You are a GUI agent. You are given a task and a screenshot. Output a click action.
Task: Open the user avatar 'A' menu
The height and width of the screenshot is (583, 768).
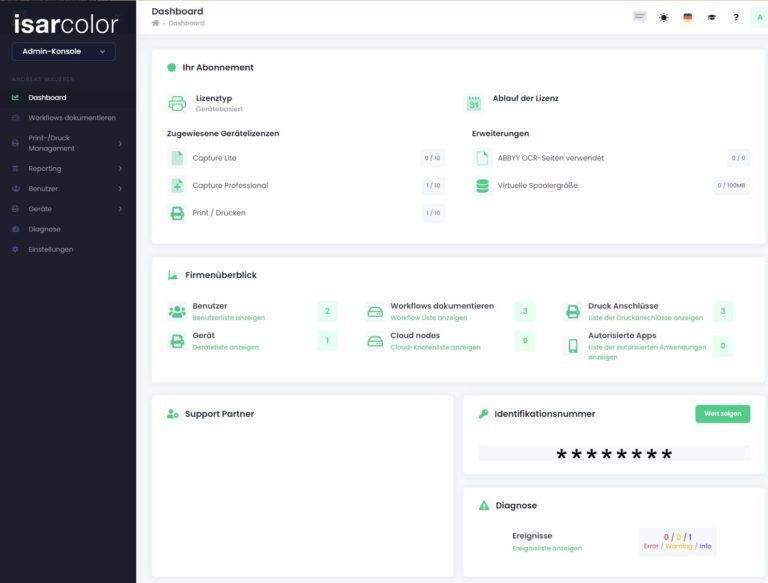tap(759, 17)
